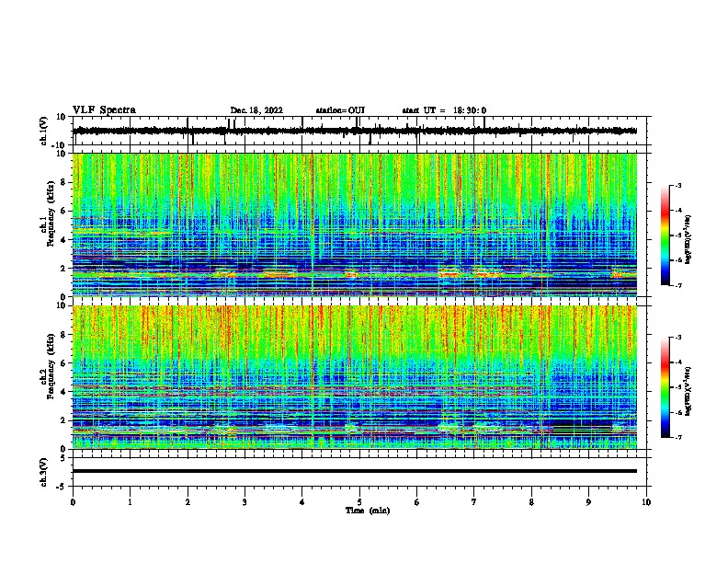
Task: Click the "8" kHz tick of ch.2 spectrogram
Action: click(64, 335)
